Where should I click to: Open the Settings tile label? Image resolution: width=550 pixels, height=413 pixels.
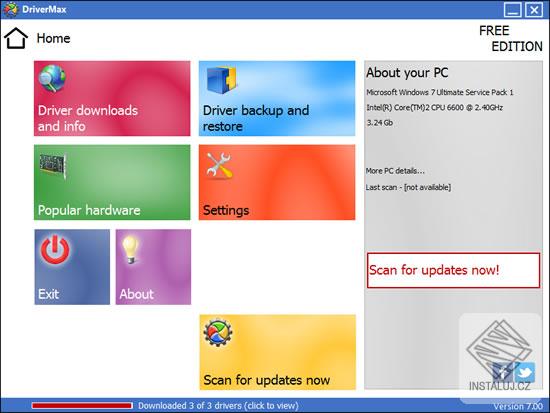tap(226, 210)
